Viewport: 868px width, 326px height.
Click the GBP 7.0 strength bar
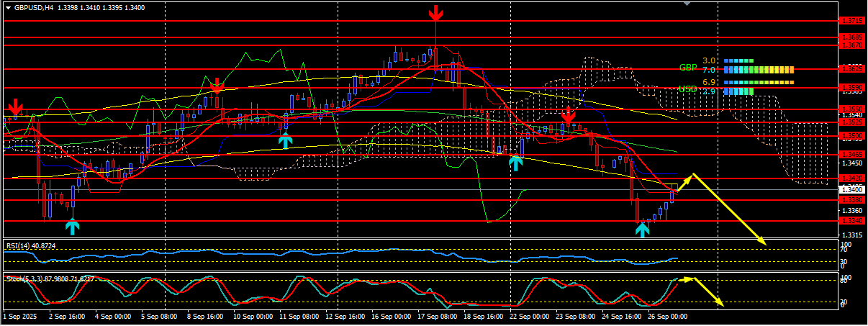coord(759,70)
